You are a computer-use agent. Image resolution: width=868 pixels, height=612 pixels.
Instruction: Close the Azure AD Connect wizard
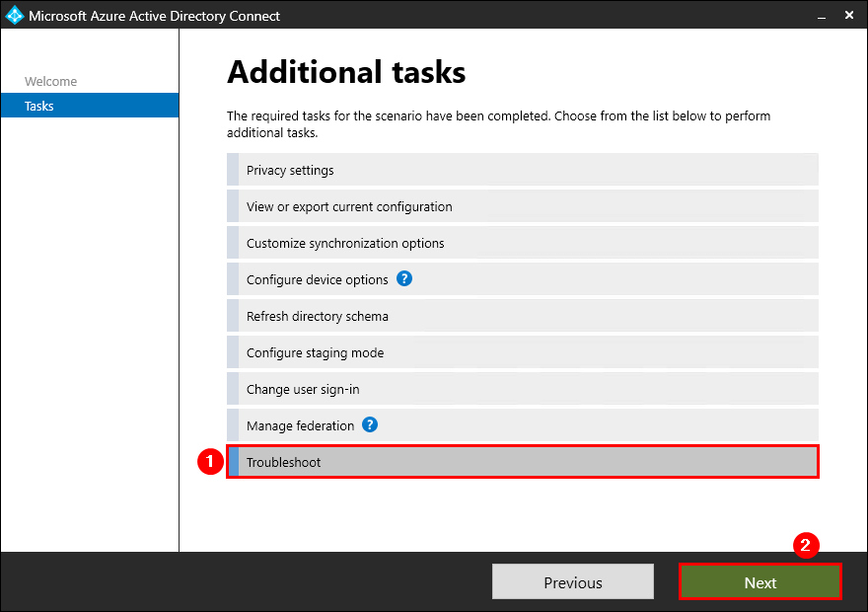click(849, 16)
